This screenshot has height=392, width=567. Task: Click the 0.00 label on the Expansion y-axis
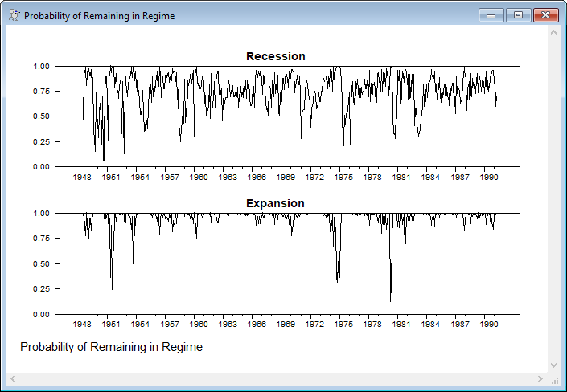coord(40,314)
